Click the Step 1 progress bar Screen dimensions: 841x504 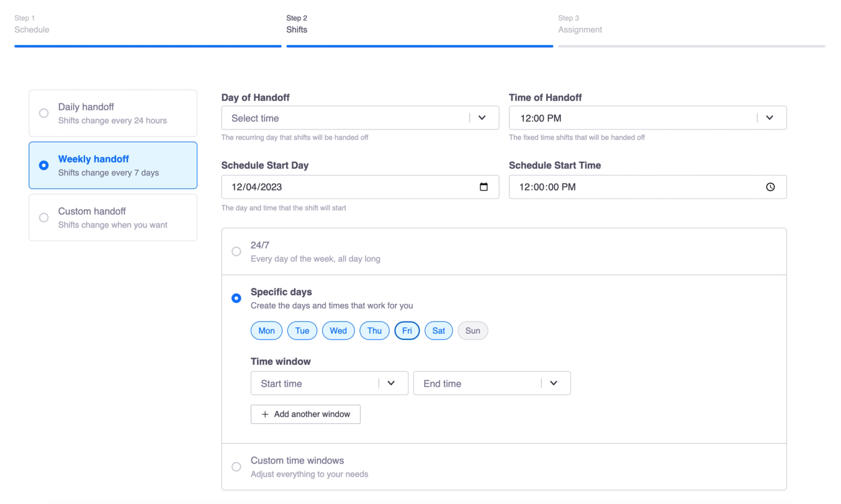148,46
